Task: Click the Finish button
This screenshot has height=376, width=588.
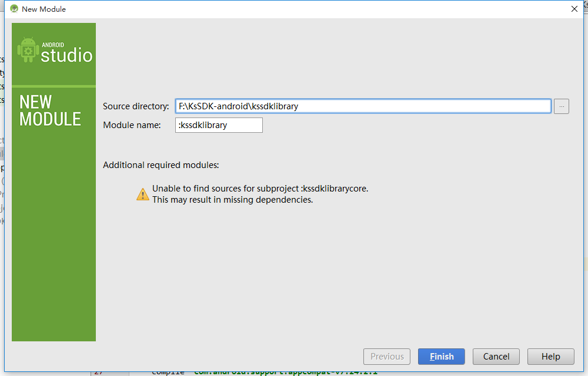Action: [442, 357]
